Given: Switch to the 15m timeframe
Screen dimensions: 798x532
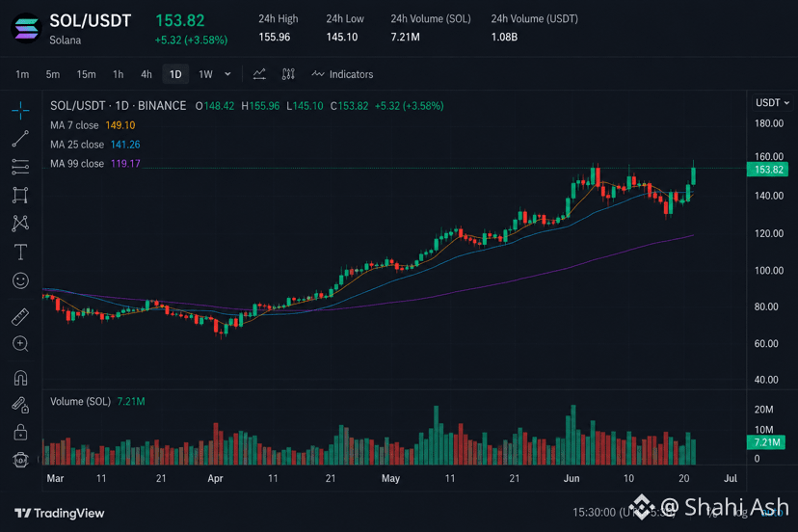Looking at the screenshot, I should (86, 74).
